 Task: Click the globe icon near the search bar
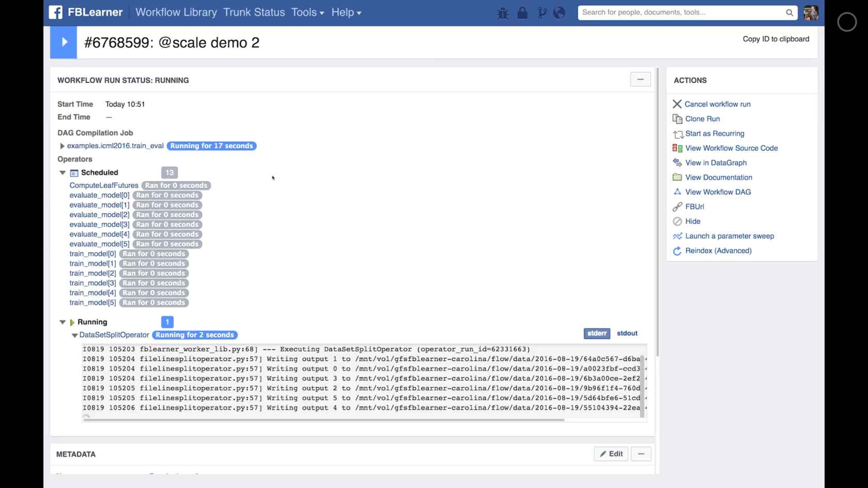(x=560, y=12)
